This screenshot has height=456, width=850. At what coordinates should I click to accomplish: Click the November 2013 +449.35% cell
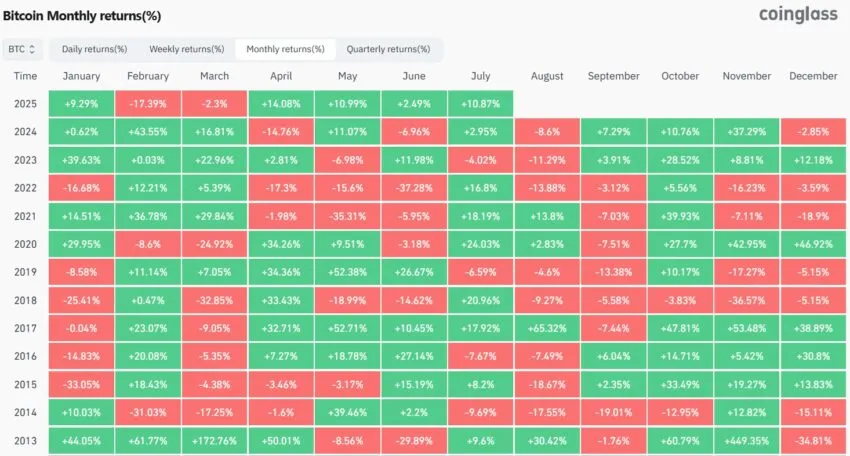click(x=747, y=441)
